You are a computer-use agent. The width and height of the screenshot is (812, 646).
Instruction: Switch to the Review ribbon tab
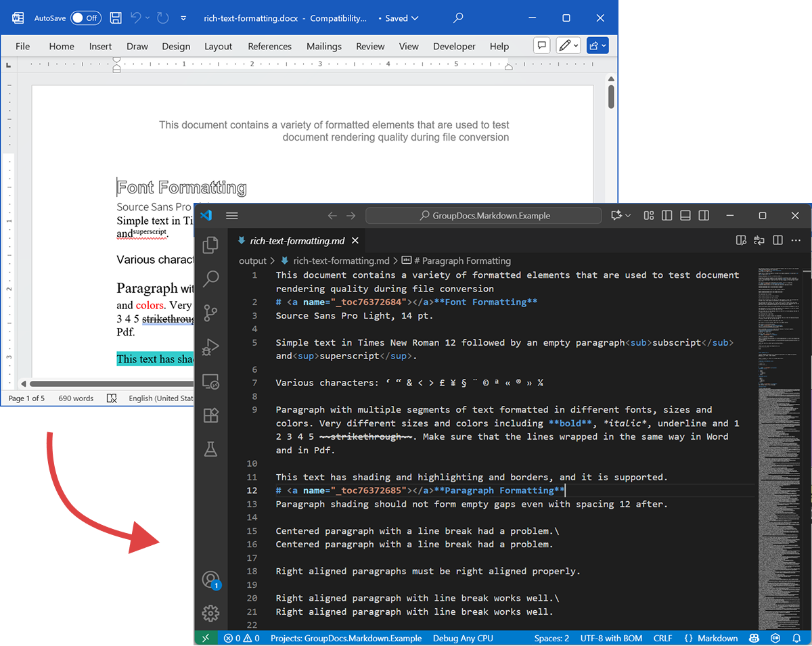(x=370, y=46)
